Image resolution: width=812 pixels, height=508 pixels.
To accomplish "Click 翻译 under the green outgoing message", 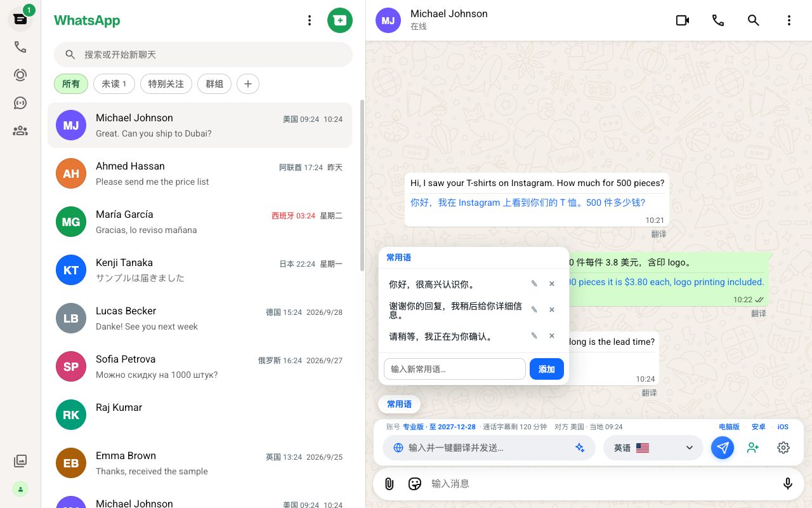I will 759,314.
